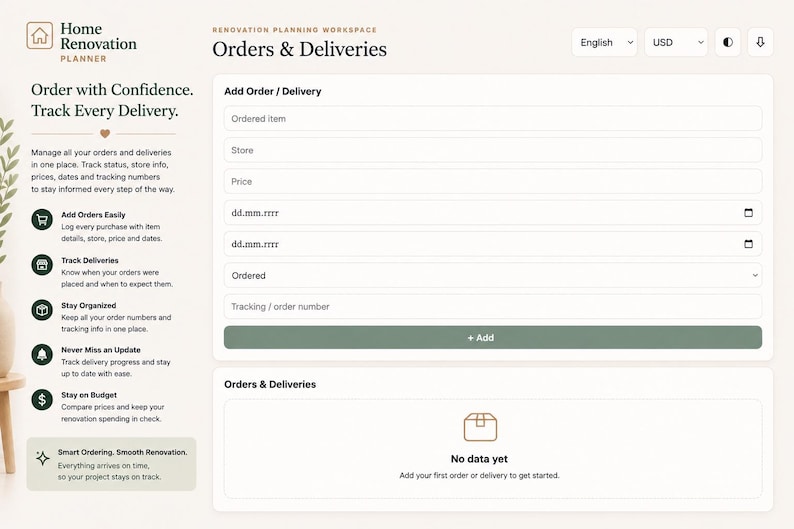Screen dimensions: 794x529
Task: Click the Tracking / order number field
Action: pyautogui.click(x=493, y=307)
